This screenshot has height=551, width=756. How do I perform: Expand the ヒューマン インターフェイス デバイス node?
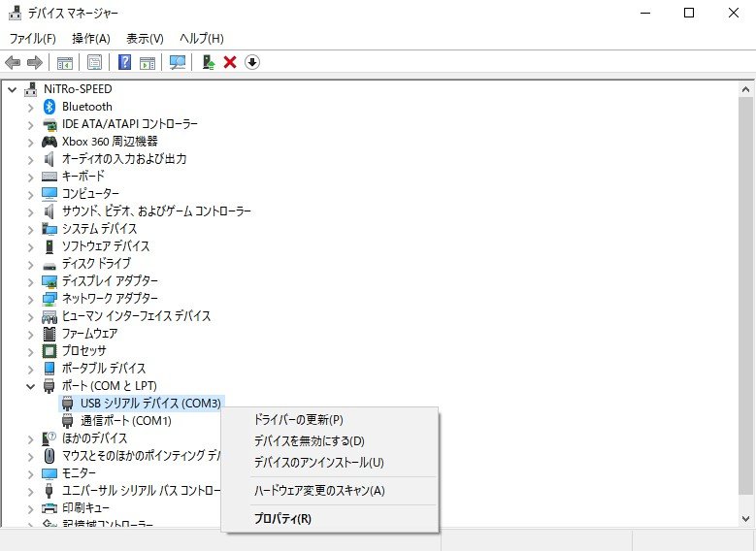30,317
